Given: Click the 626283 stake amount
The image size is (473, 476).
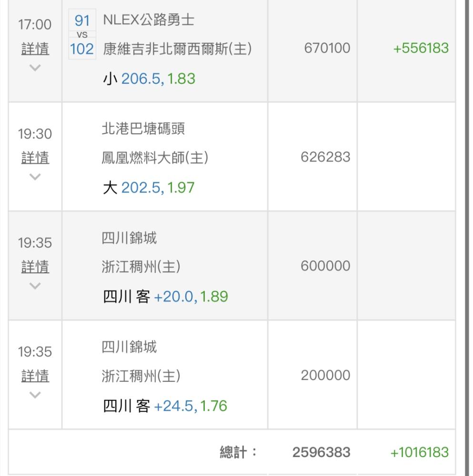Looking at the screenshot, I should coord(325,157).
